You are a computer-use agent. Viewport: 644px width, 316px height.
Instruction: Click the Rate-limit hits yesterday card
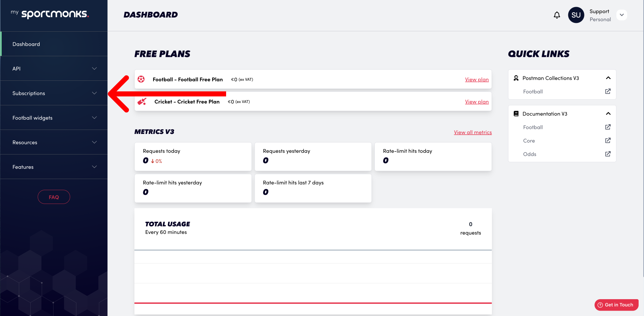click(x=193, y=188)
